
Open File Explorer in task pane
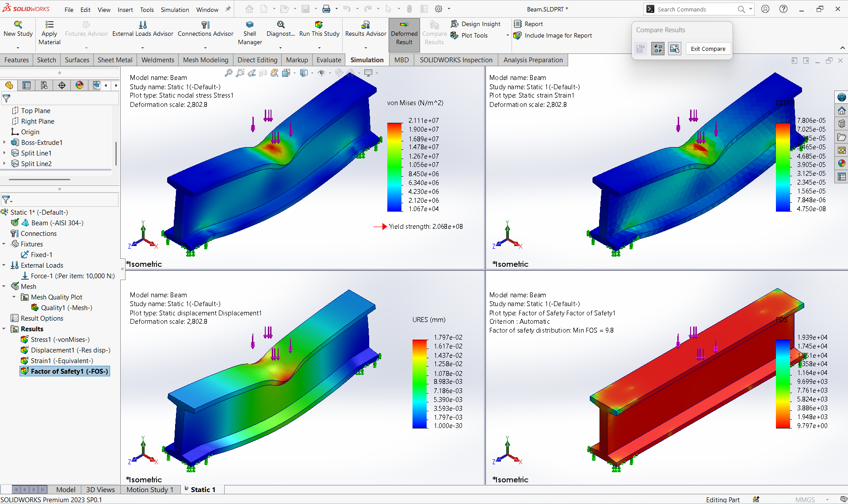[841, 137]
